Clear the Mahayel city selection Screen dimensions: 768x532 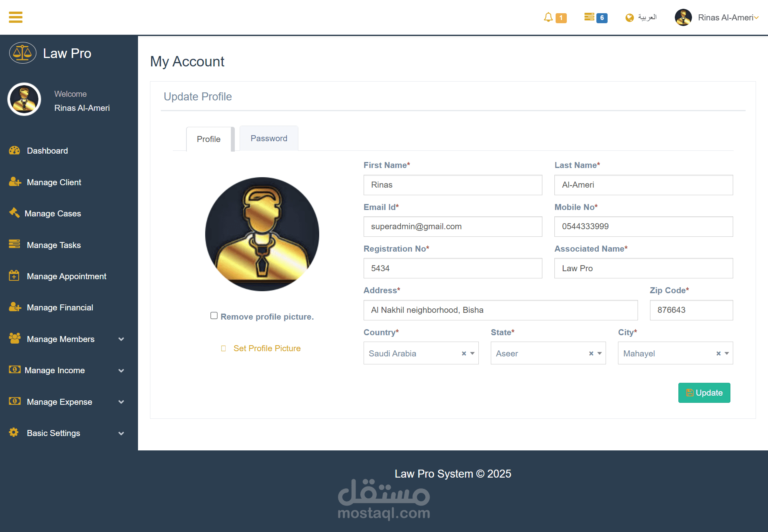pyautogui.click(x=718, y=354)
